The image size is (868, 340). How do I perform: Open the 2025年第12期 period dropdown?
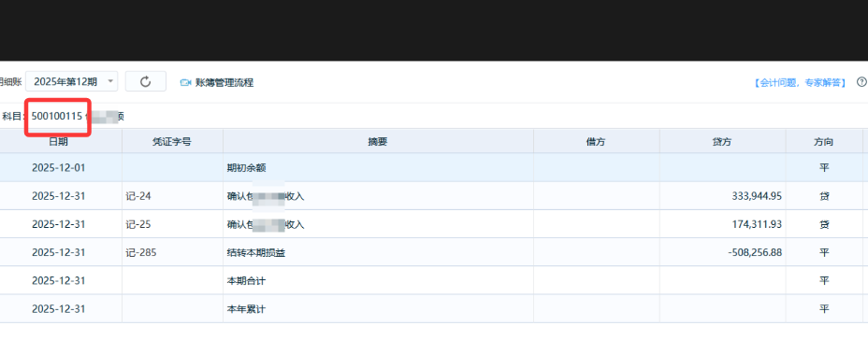71,82
